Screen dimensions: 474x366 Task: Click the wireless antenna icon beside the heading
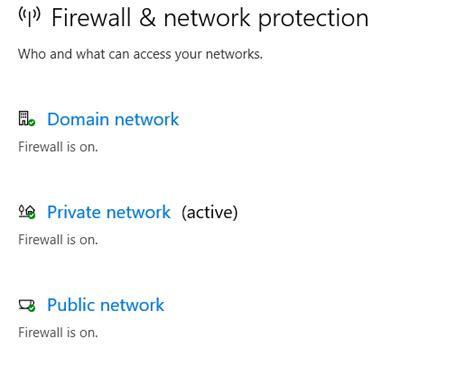pyautogui.click(x=29, y=17)
